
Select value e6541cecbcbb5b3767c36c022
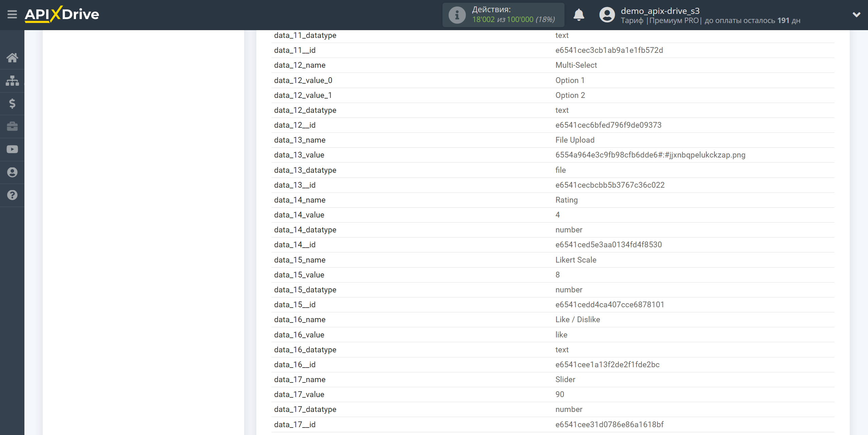(x=610, y=185)
